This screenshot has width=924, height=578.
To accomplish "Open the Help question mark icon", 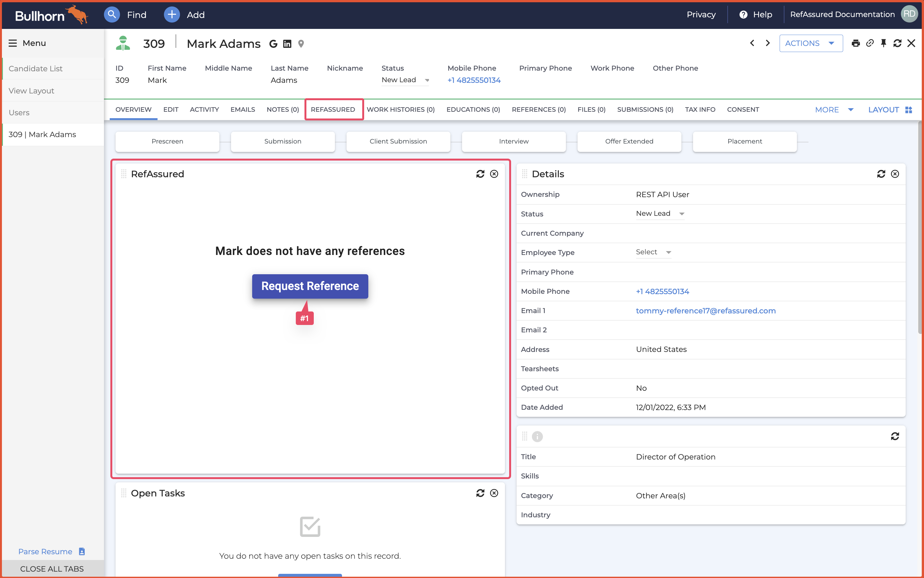I will pyautogui.click(x=743, y=14).
